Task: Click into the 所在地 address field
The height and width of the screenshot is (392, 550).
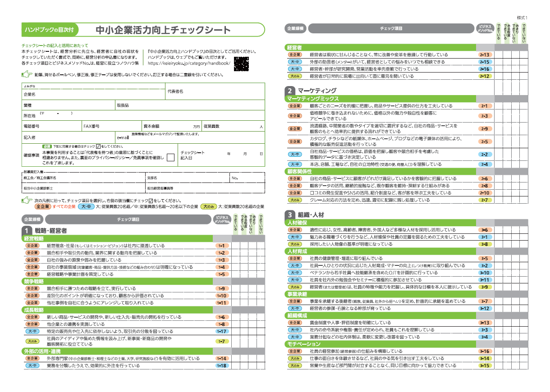Action: point(143,115)
